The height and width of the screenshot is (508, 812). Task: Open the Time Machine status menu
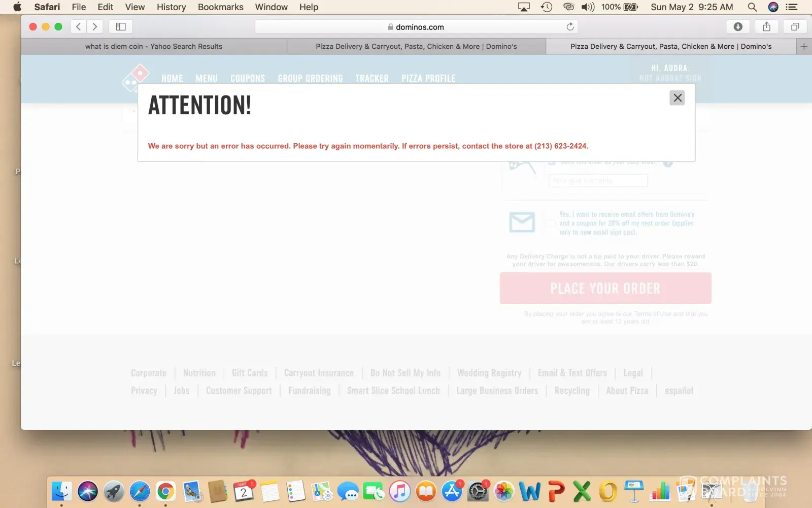pyautogui.click(x=547, y=7)
